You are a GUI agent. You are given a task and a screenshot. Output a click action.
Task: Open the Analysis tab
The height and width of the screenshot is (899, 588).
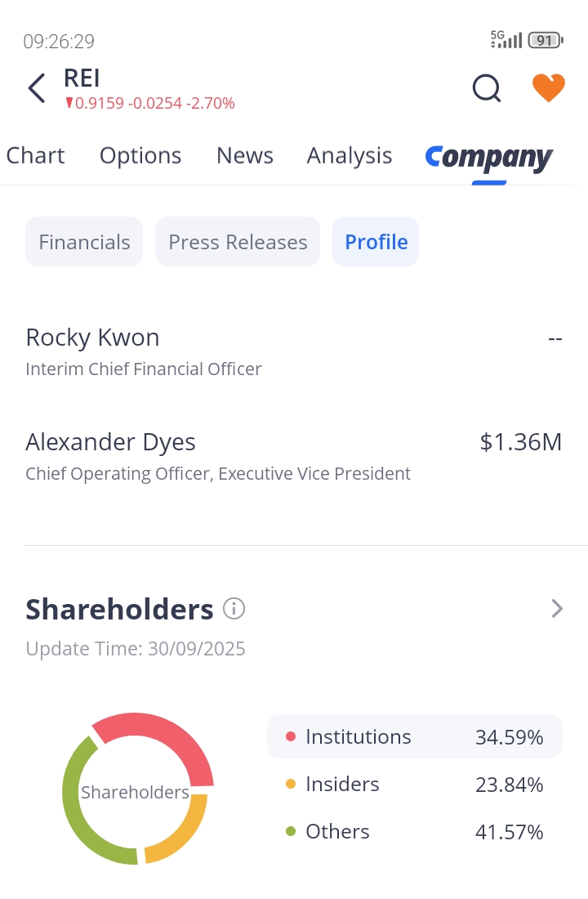[x=350, y=155]
